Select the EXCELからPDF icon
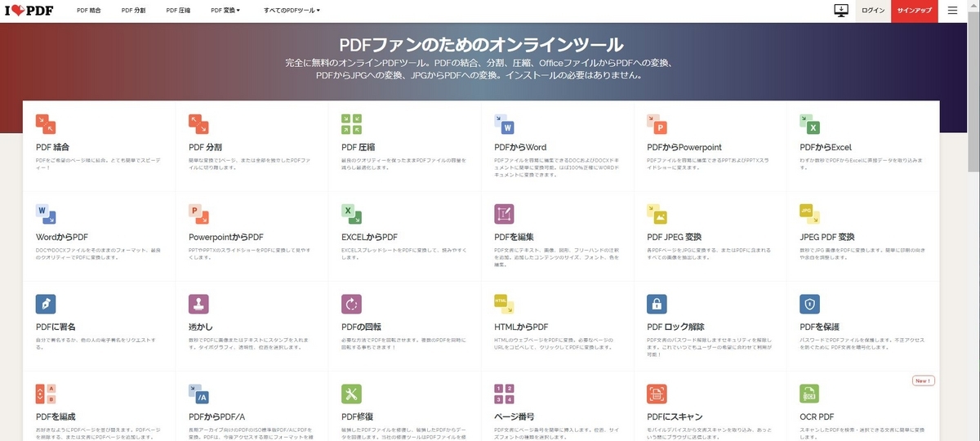The width and height of the screenshot is (980, 441). tap(351, 214)
